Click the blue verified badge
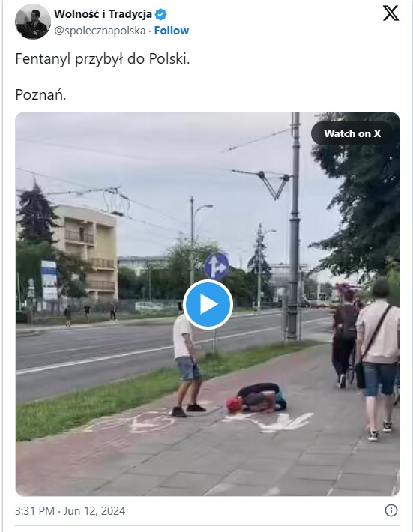 (x=160, y=14)
